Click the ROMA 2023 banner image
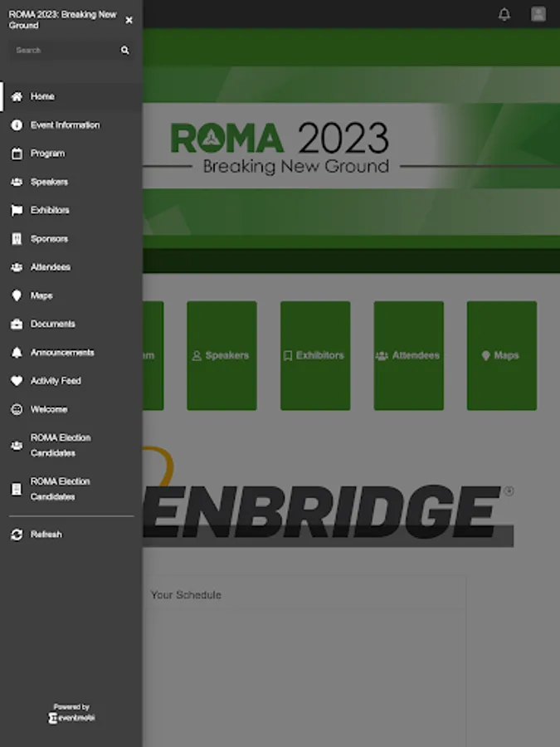This screenshot has height=747, width=560. (352, 150)
